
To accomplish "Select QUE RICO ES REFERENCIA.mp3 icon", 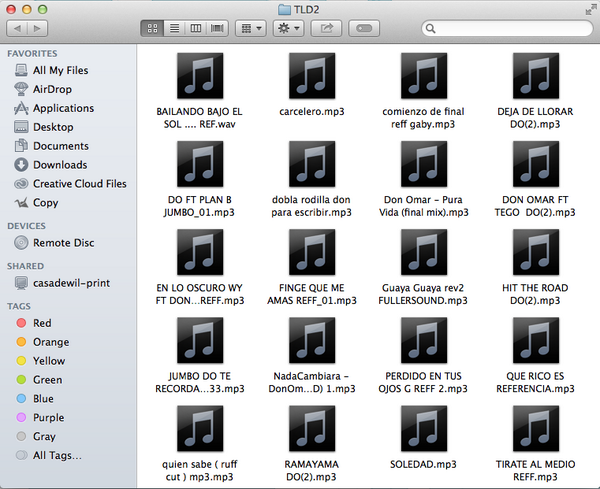I will coord(536,341).
